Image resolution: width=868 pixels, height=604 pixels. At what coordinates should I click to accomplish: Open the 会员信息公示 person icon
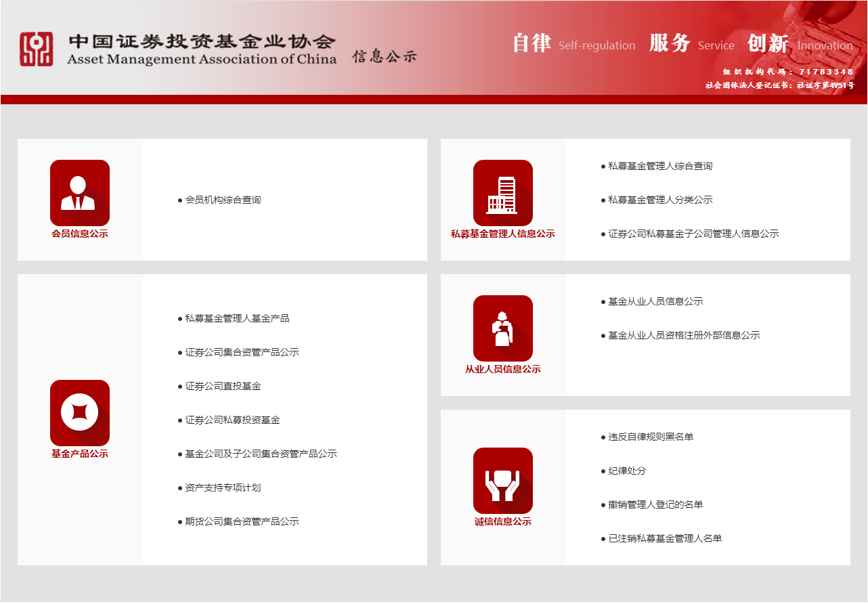[80, 193]
